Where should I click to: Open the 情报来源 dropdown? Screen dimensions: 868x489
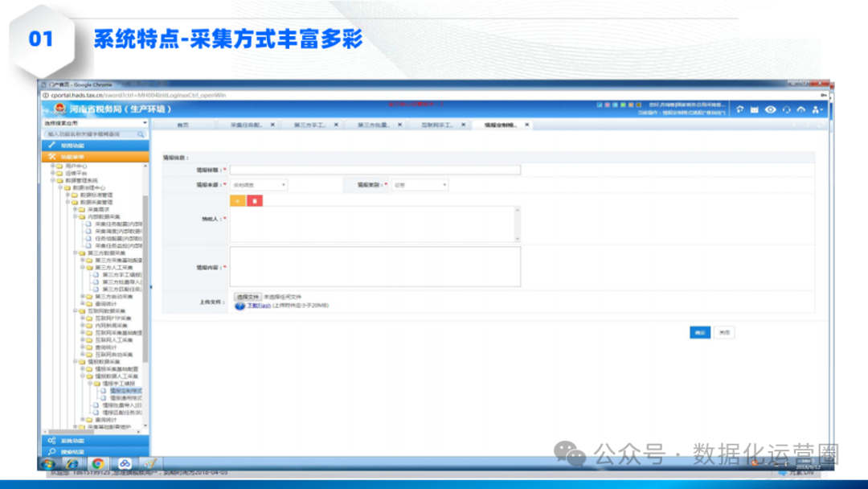258,185
